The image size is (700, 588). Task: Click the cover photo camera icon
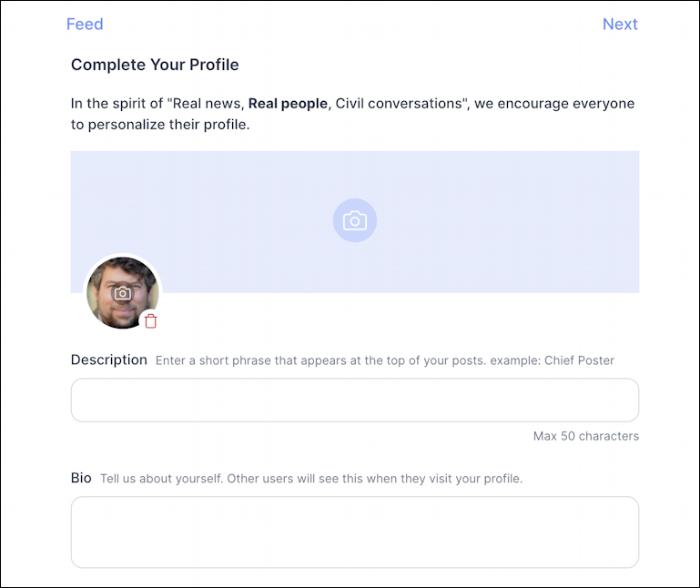pos(355,220)
